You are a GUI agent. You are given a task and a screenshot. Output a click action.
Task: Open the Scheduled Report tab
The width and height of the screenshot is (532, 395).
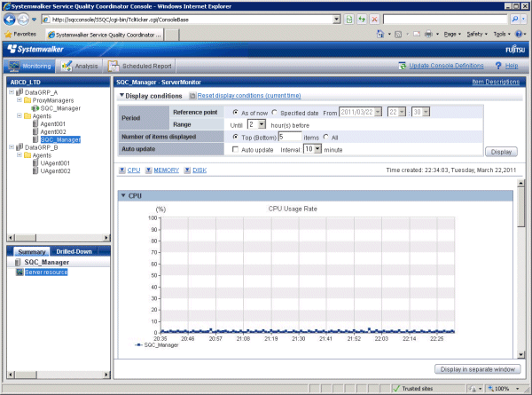(140, 66)
